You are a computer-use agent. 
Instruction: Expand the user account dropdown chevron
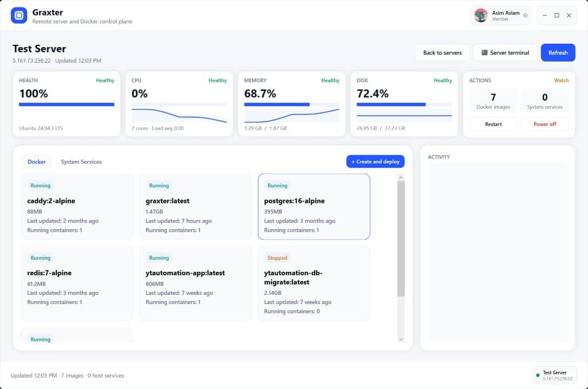[x=525, y=16]
